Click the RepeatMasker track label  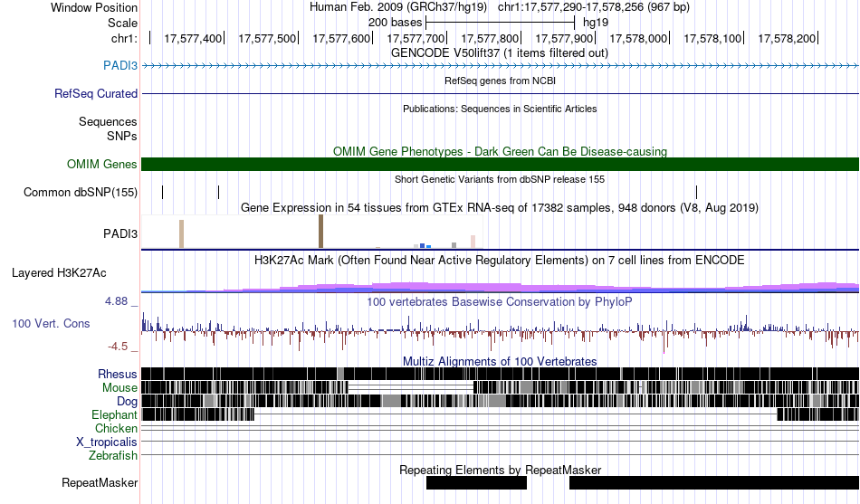click(100, 483)
